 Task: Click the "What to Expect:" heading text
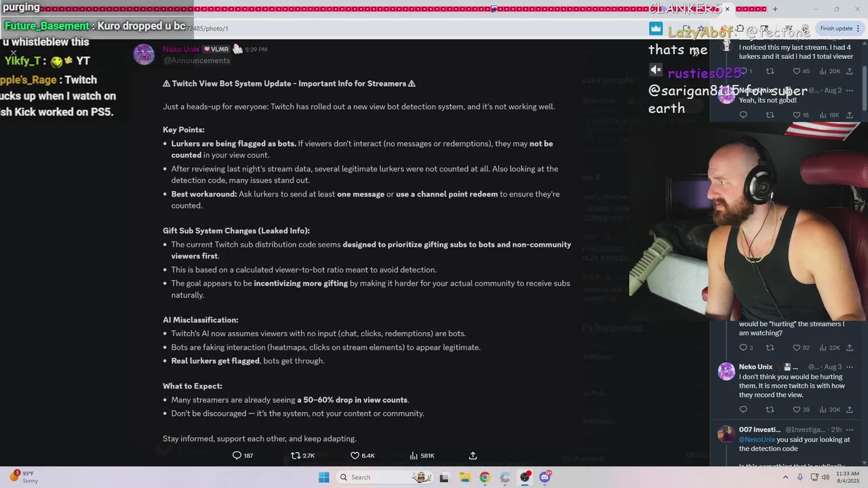(x=193, y=386)
